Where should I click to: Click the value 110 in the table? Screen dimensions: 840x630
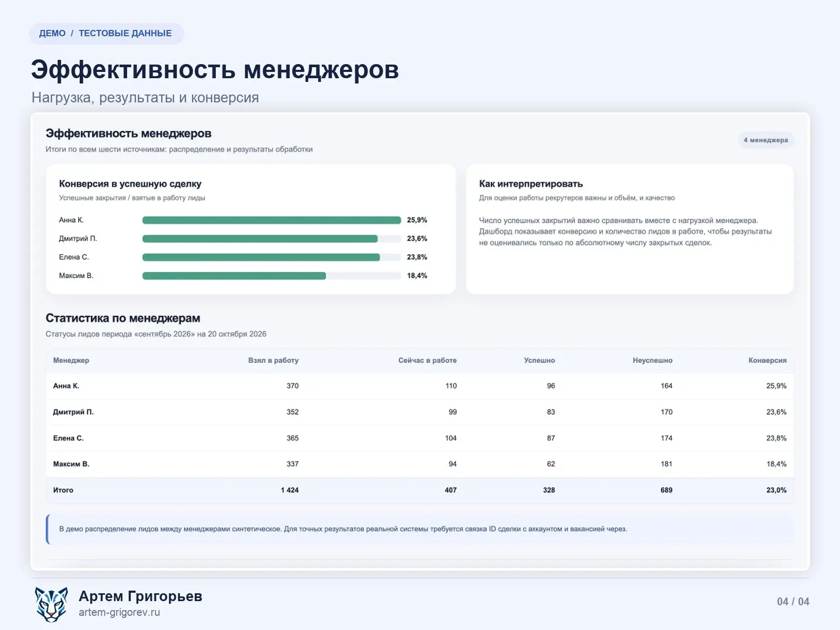(451, 386)
